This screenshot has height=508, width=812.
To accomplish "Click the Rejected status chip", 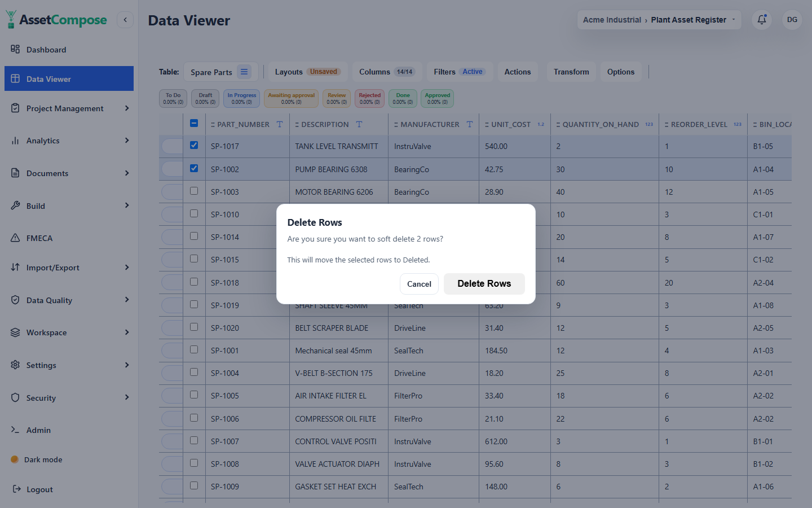I will point(369,98).
